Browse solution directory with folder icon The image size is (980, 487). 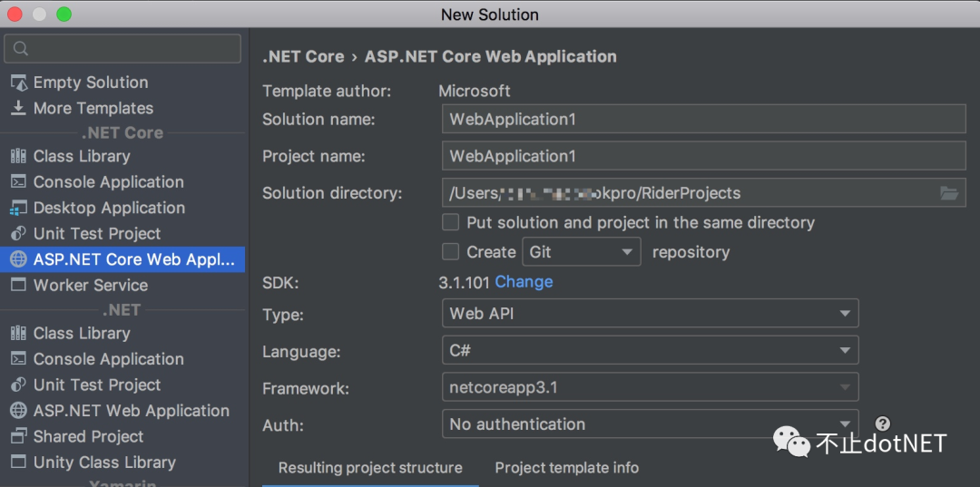pyautogui.click(x=949, y=193)
